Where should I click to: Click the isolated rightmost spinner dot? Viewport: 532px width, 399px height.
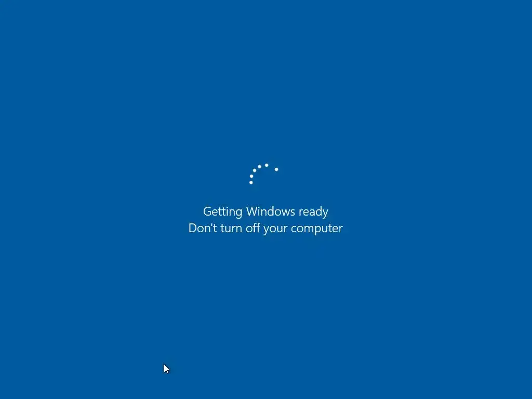tap(276, 169)
